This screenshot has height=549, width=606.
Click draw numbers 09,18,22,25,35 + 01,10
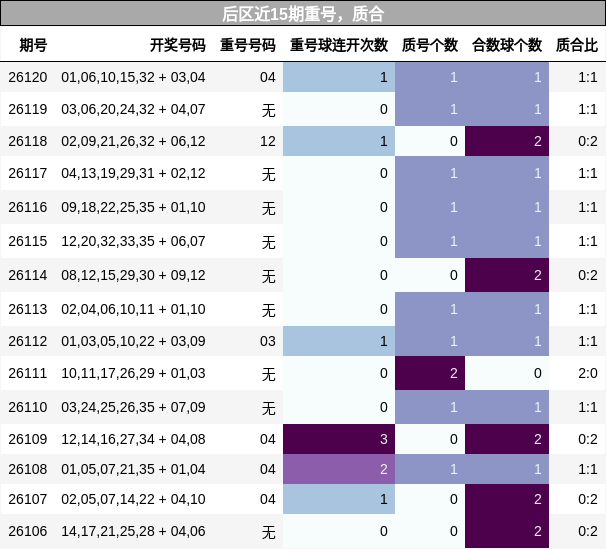pos(133,207)
